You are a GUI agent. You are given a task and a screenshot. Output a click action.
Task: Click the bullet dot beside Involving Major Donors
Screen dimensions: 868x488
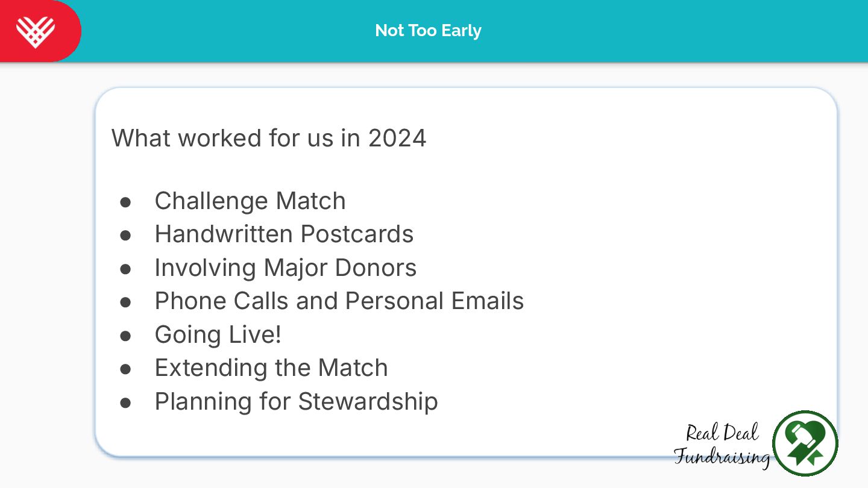(125, 269)
